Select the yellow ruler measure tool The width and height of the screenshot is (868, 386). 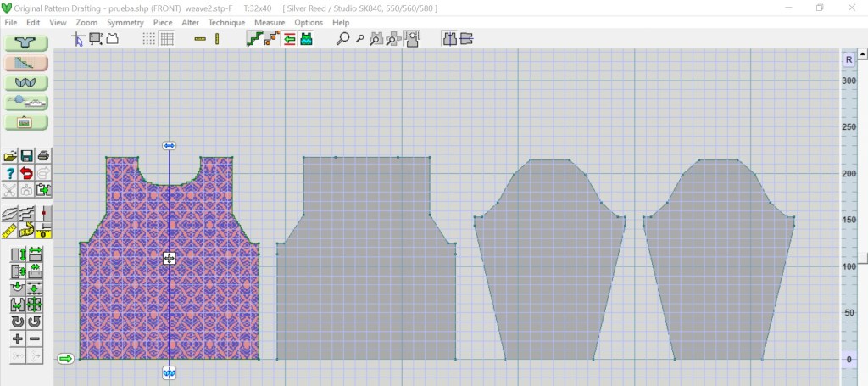coord(11,231)
